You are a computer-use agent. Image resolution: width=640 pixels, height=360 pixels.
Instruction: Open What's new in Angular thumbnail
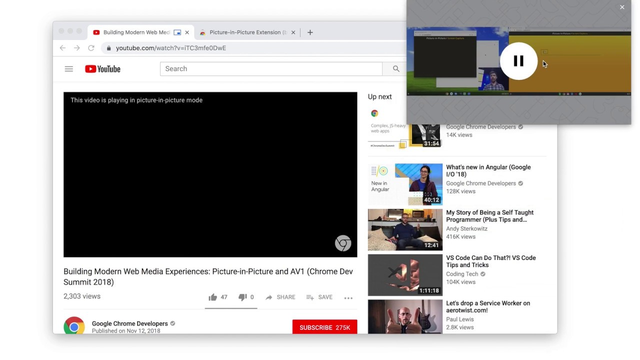pyautogui.click(x=405, y=184)
